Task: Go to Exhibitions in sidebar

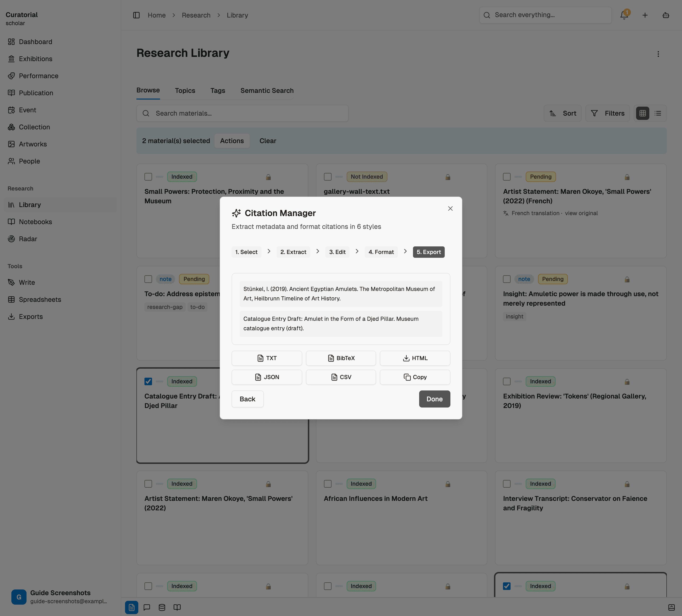Action: [60, 59]
